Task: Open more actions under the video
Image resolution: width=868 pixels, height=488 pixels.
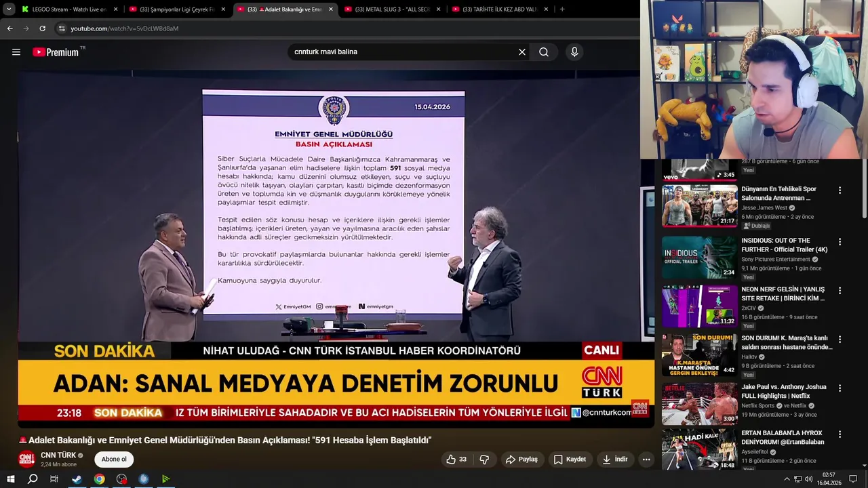Action: (x=646, y=460)
